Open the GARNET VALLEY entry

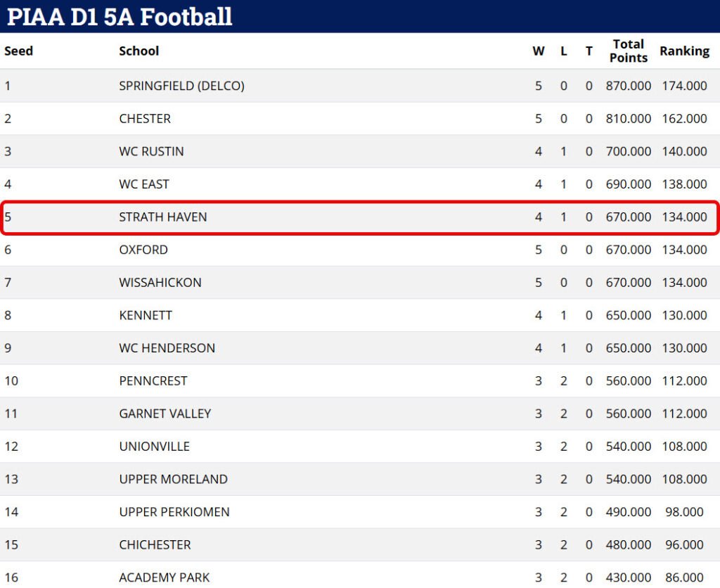pyautogui.click(x=165, y=414)
